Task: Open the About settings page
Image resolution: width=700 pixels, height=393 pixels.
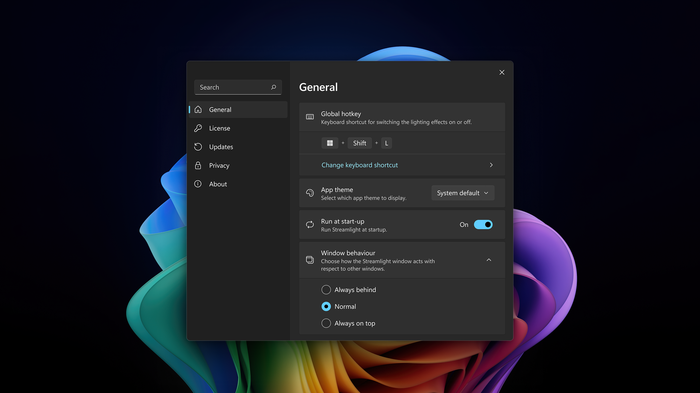Action: 238,184
